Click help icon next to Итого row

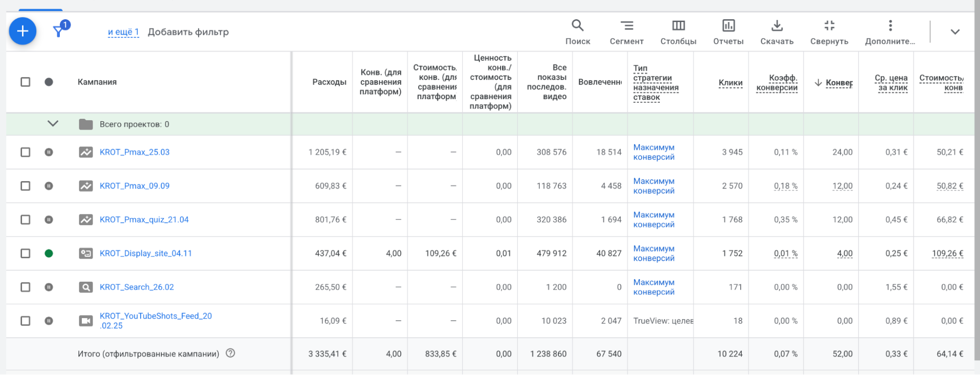point(230,353)
